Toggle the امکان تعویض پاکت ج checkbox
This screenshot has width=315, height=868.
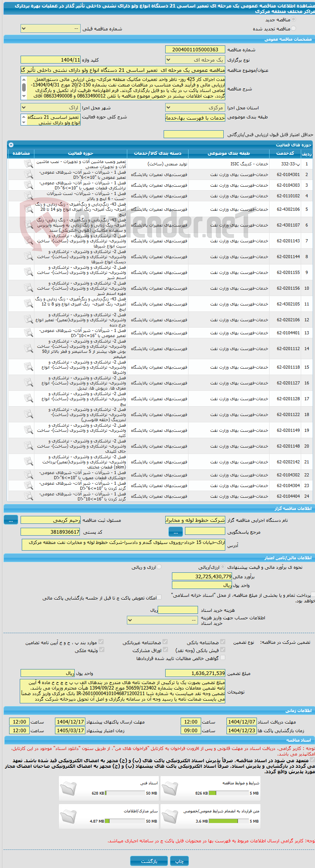click(x=159, y=597)
